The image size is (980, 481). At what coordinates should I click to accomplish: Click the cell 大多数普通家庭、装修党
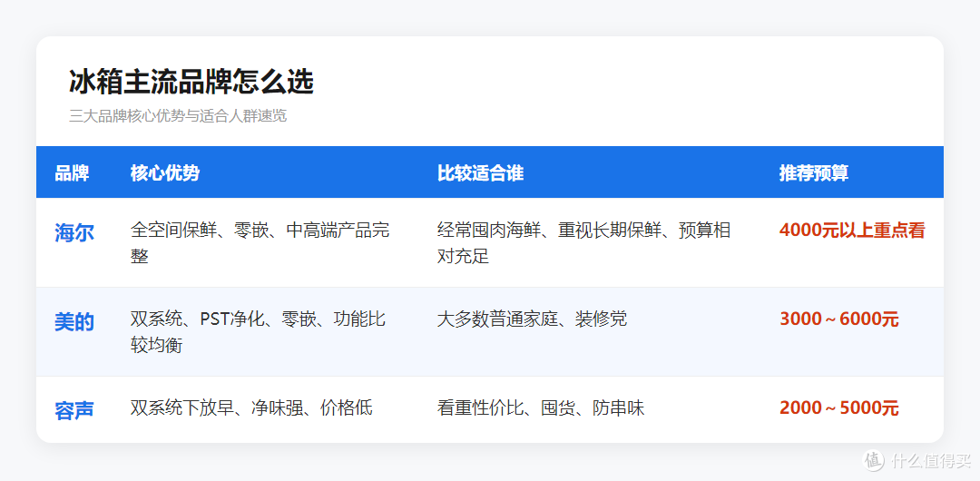532,319
